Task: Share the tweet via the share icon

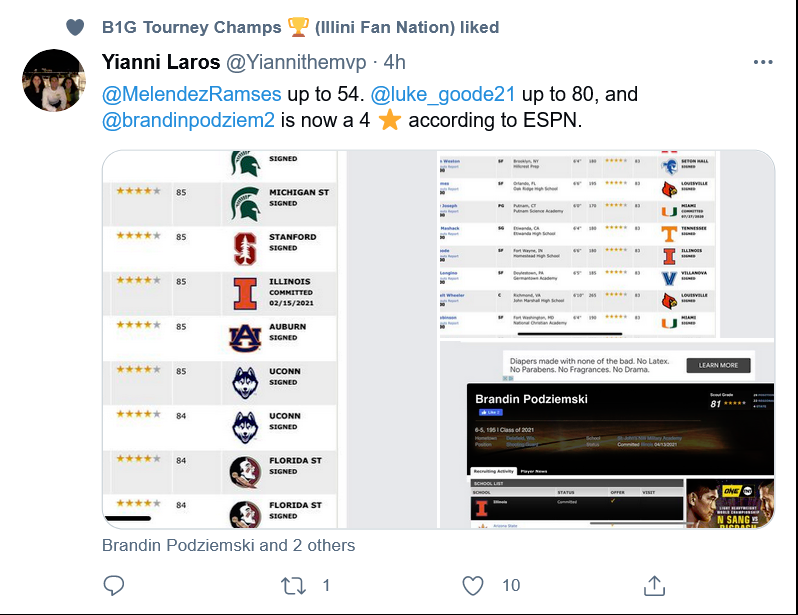Action: coord(653,585)
